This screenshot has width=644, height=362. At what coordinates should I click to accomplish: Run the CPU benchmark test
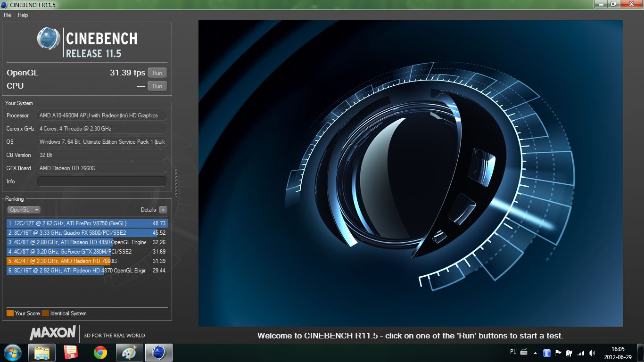pos(157,86)
